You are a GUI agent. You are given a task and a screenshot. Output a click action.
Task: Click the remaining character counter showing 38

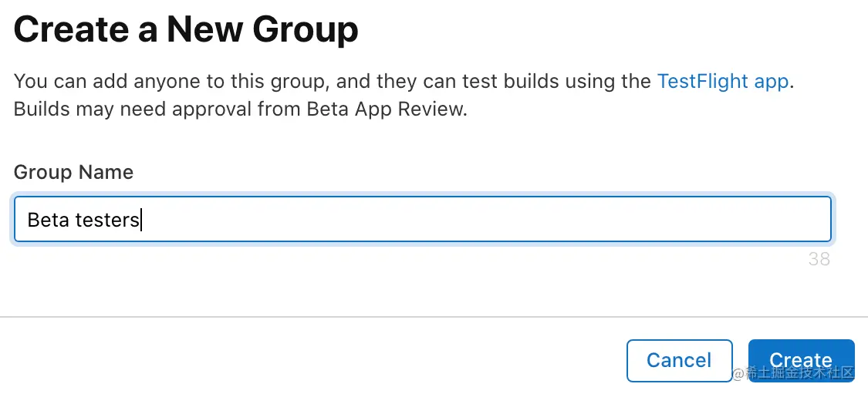(819, 259)
